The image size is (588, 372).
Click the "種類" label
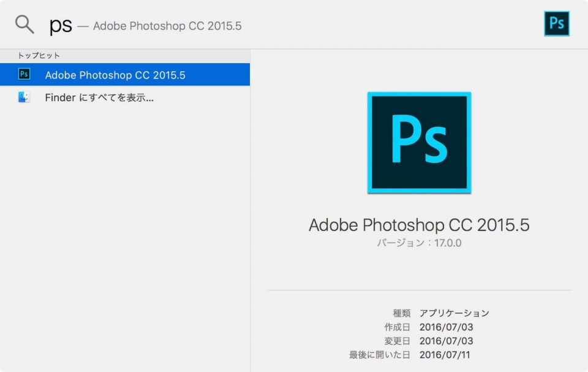(402, 313)
